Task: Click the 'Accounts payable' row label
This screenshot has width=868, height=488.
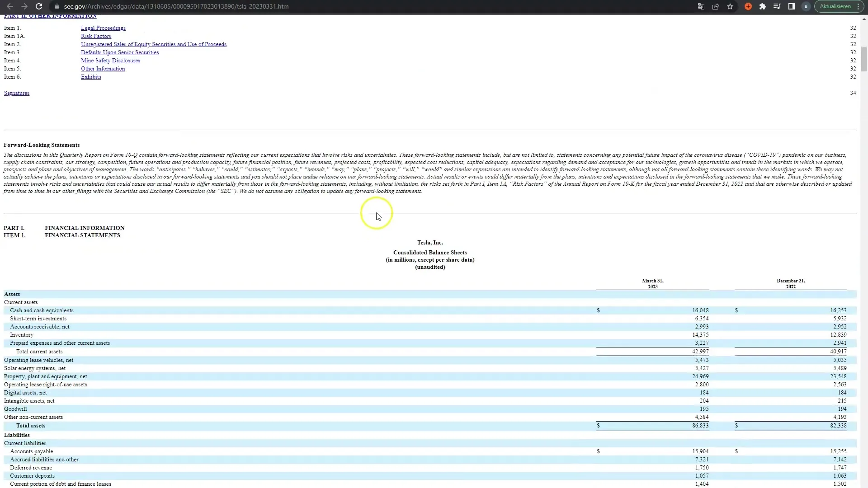Action: click(x=31, y=451)
